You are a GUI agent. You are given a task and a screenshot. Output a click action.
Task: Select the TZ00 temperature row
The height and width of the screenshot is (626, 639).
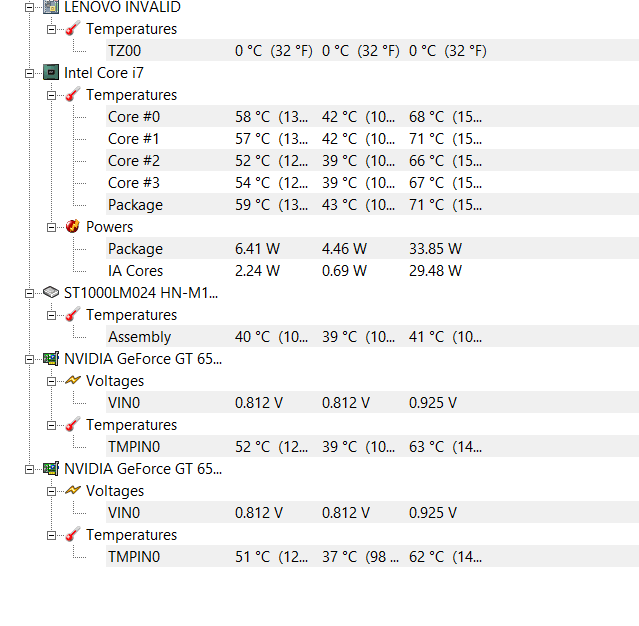tap(372, 51)
